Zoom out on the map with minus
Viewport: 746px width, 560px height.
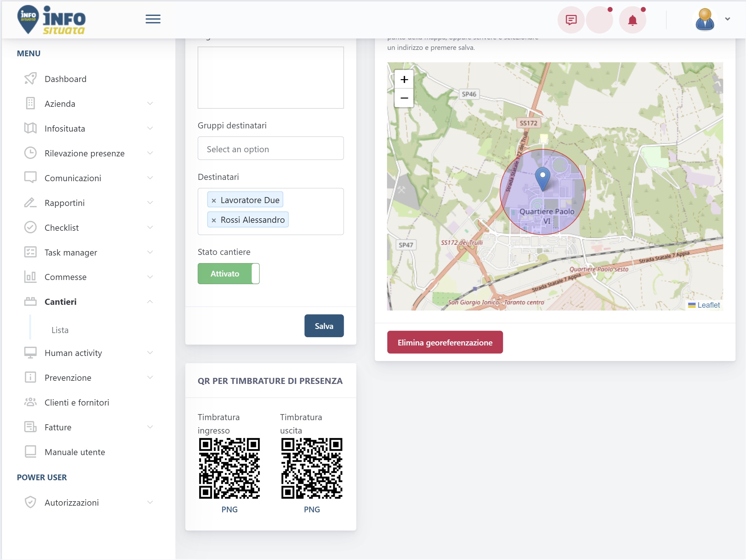click(x=404, y=98)
